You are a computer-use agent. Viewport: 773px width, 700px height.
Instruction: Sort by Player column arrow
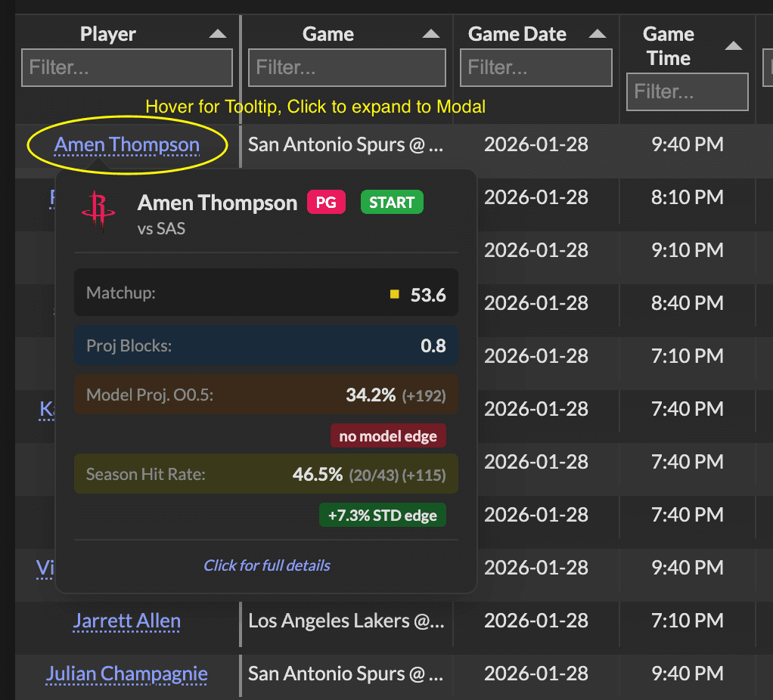[218, 34]
